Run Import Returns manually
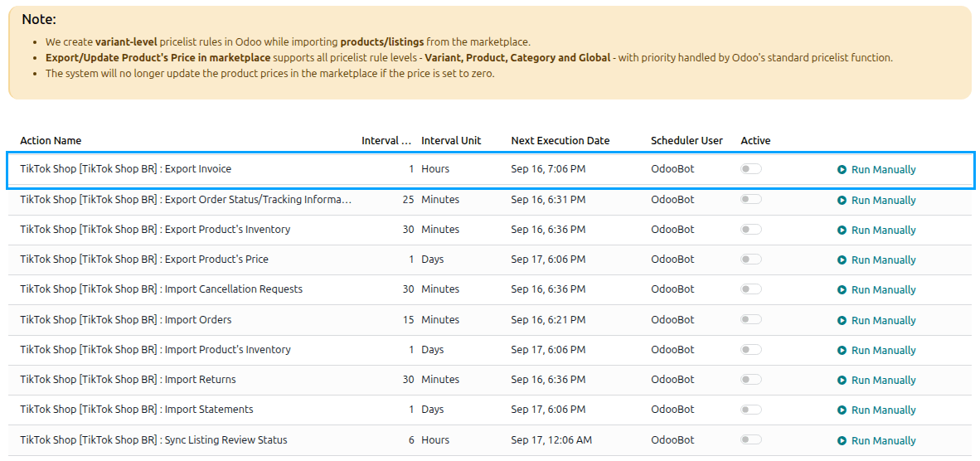The height and width of the screenshot is (461, 980). (877, 381)
